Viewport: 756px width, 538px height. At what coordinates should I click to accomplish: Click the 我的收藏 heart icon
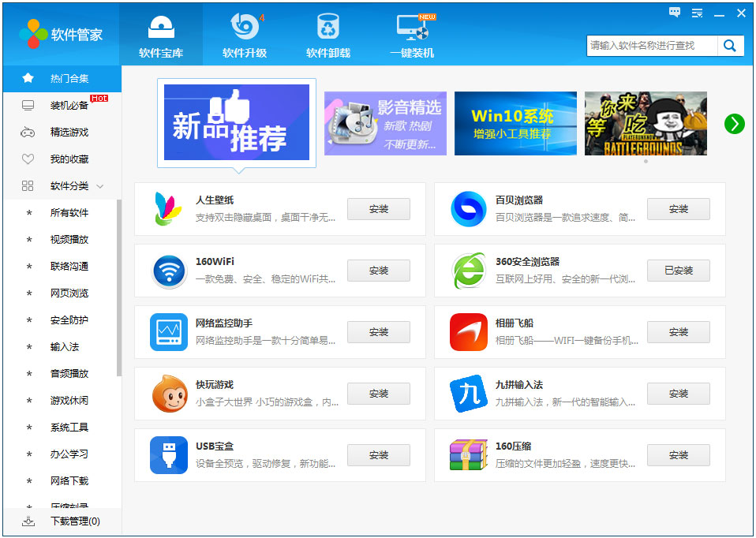tap(28, 159)
